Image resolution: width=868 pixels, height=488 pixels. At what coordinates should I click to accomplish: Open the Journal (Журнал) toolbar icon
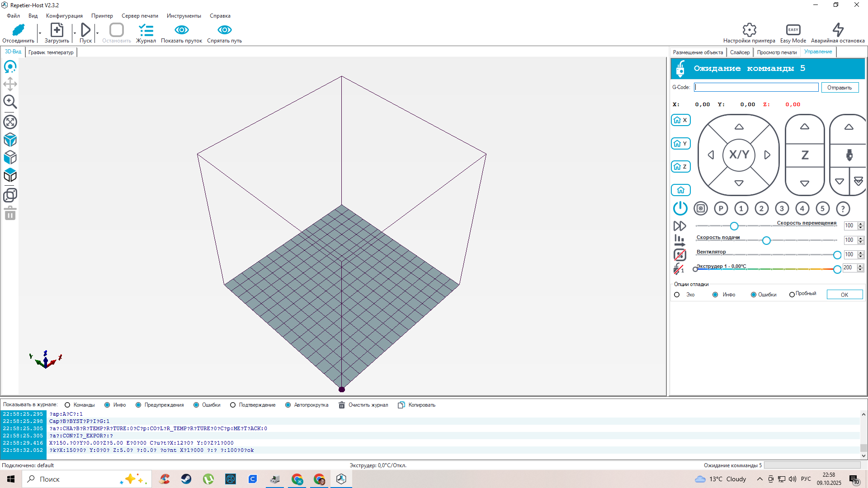point(146,31)
